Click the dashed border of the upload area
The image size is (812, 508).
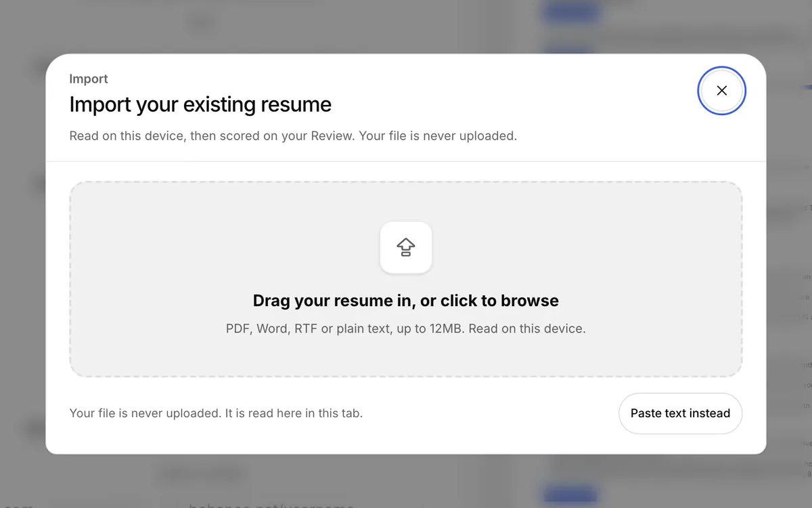(x=406, y=182)
